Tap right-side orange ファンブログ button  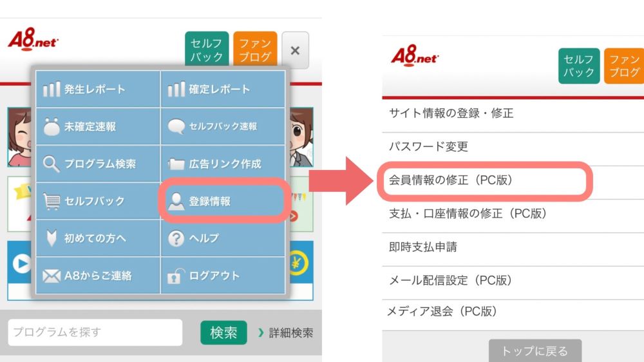point(624,66)
